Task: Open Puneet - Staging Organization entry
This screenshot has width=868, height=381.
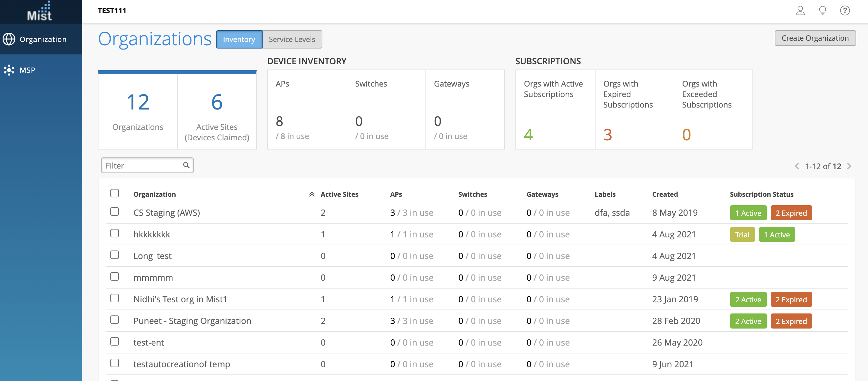Action: tap(192, 321)
